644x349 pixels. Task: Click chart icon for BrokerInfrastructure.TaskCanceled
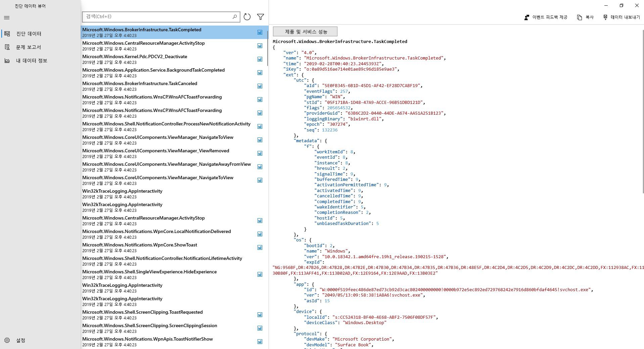(x=260, y=86)
